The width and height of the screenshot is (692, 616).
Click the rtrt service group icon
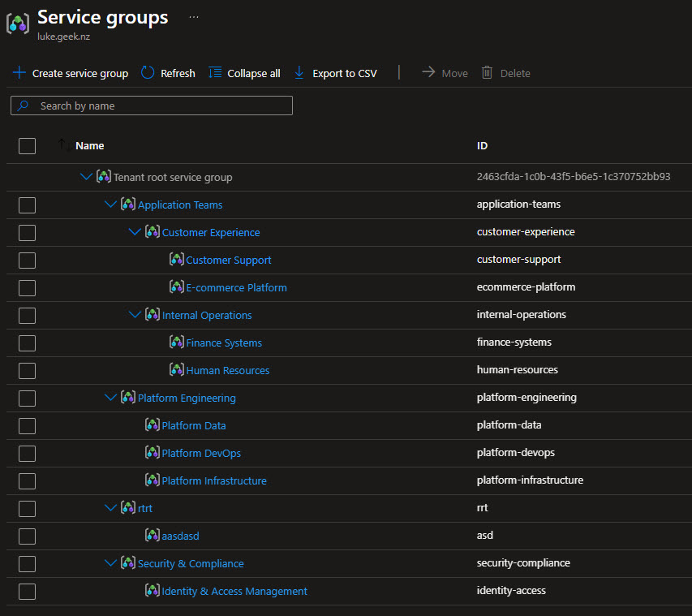click(128, 507)
